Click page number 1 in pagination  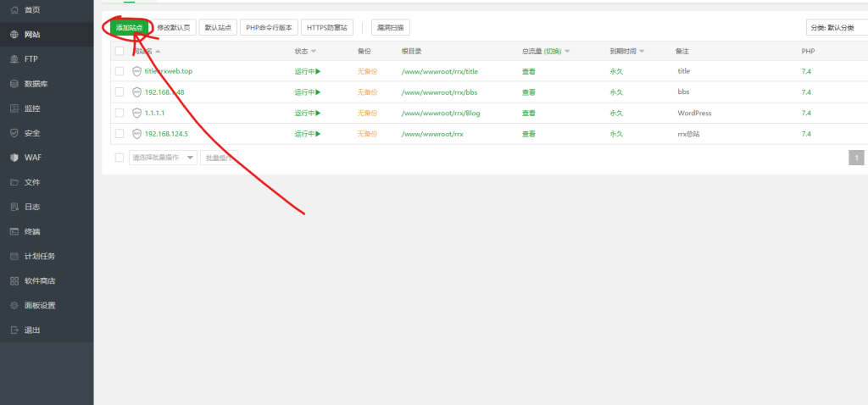tap(857, 158)
